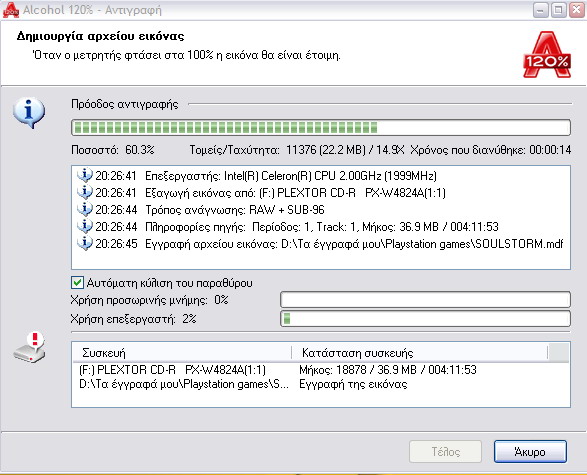Click the copy progress bar at 60.3%
Viewport: 587px width, 475px height.
point(321,128)
